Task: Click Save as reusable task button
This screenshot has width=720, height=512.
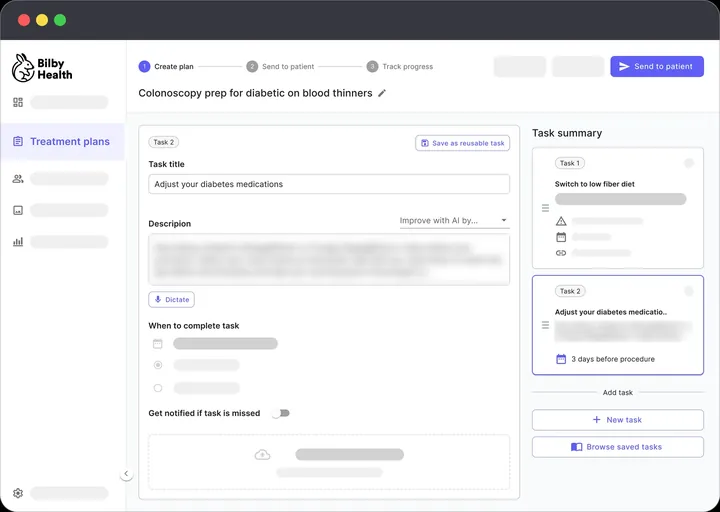Action: 462,143
